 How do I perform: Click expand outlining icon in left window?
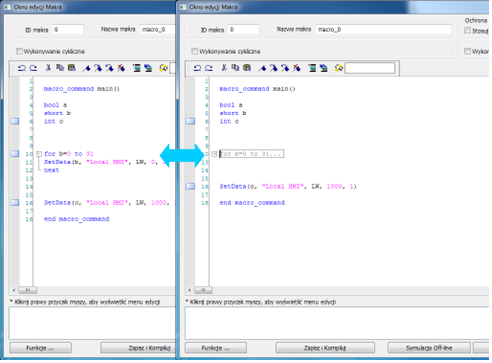148,68
